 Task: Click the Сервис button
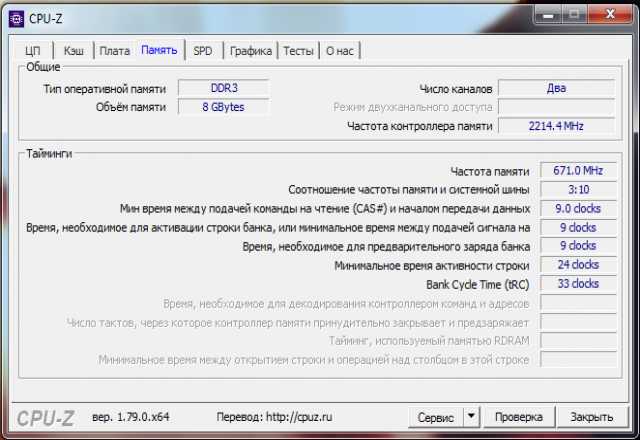(436, 417)
